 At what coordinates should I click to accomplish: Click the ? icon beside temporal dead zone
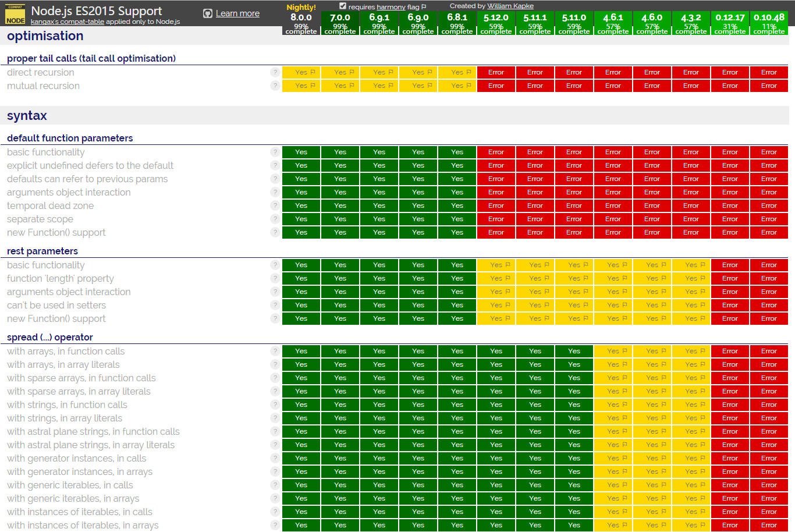275,205
